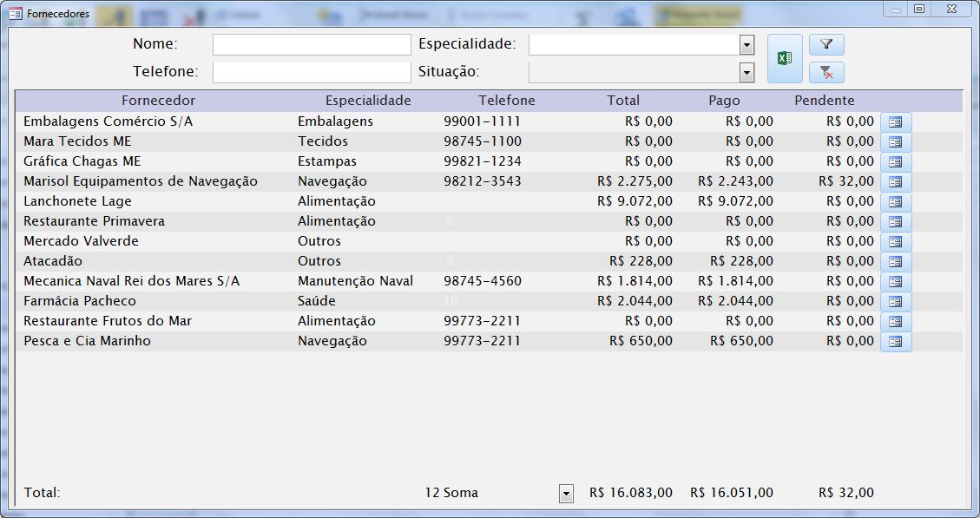Screen dimensions: 980x518
Task: Click the Excel export icon button
Action: pyautogui.click(x=785, y=59)
